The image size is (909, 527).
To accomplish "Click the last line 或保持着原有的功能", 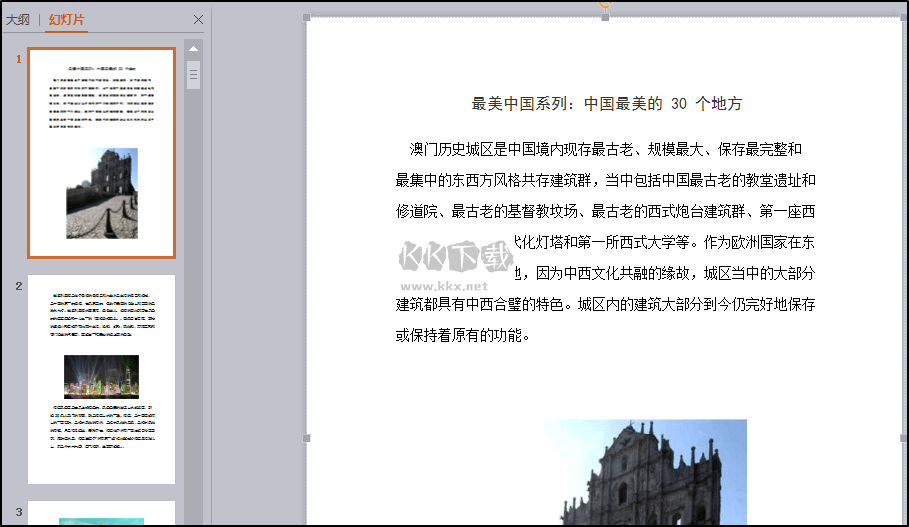I will tap(462, 335).
